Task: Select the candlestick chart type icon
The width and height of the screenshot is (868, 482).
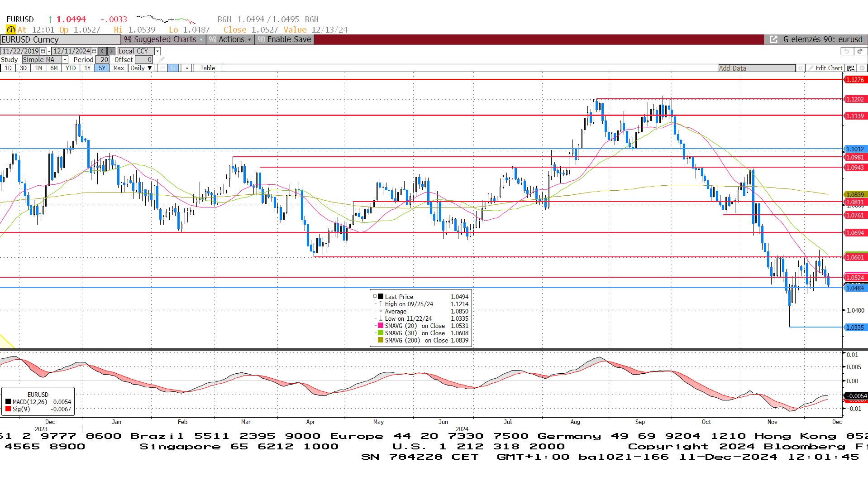Action: coord(173,68)
